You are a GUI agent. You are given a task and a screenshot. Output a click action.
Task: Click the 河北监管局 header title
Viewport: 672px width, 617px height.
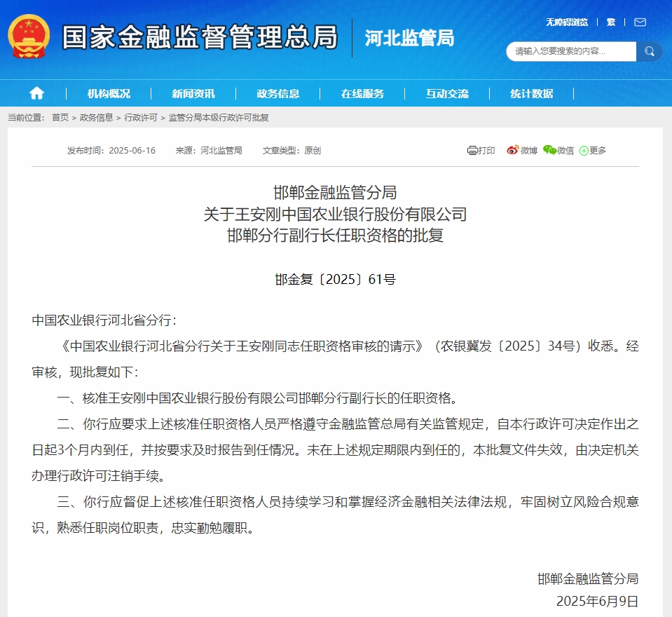coord(409,38)
